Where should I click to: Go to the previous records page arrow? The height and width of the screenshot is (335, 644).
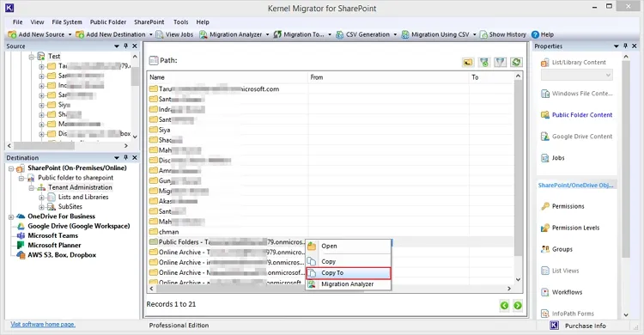(x=504, y=306)
